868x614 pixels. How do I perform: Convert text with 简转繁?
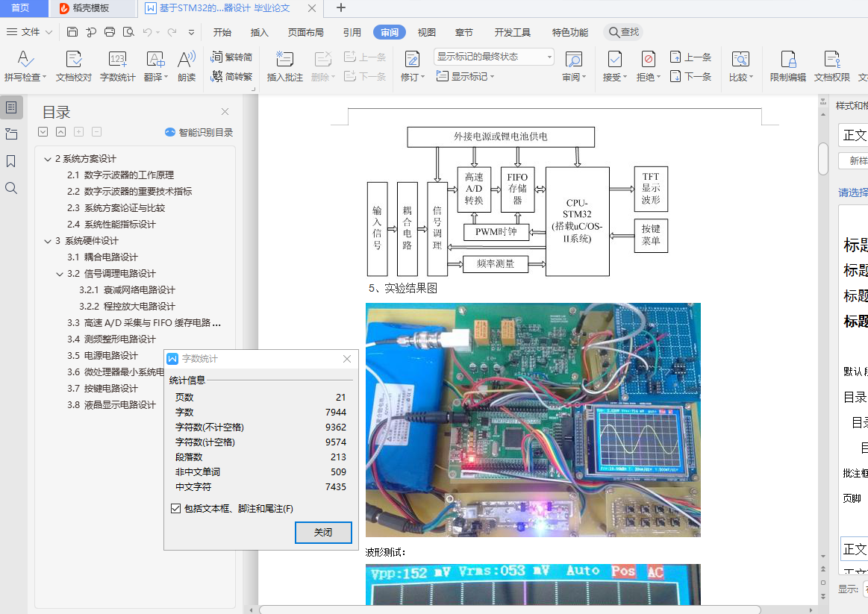click(x=232, y=76)
